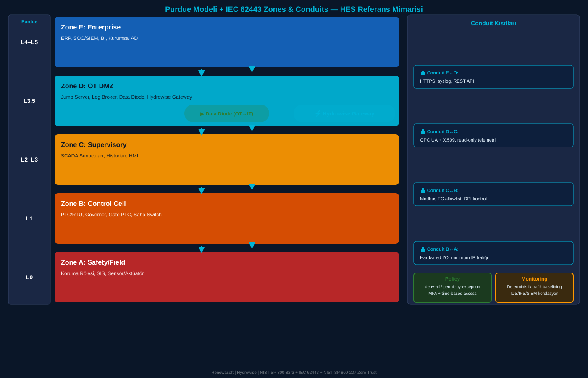Click left arrow between Zone E and Zone D
Viewport: 588px width, 378px height.
(202, 73)
